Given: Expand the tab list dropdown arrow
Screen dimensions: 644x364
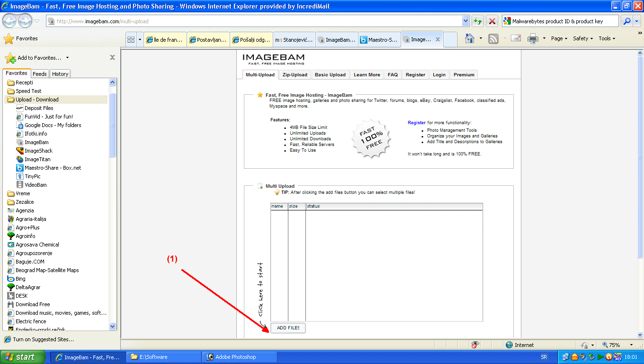Looking at the screenshot, I should 140,40.
